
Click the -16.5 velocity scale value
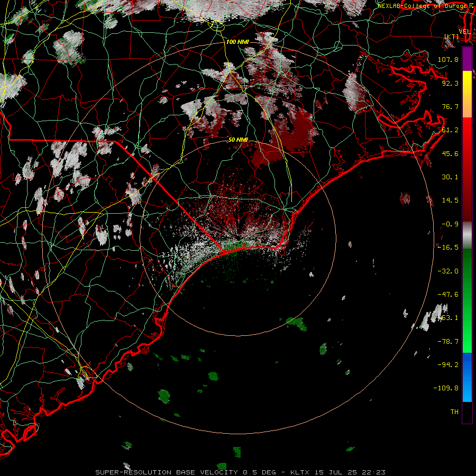pos(448,248)
